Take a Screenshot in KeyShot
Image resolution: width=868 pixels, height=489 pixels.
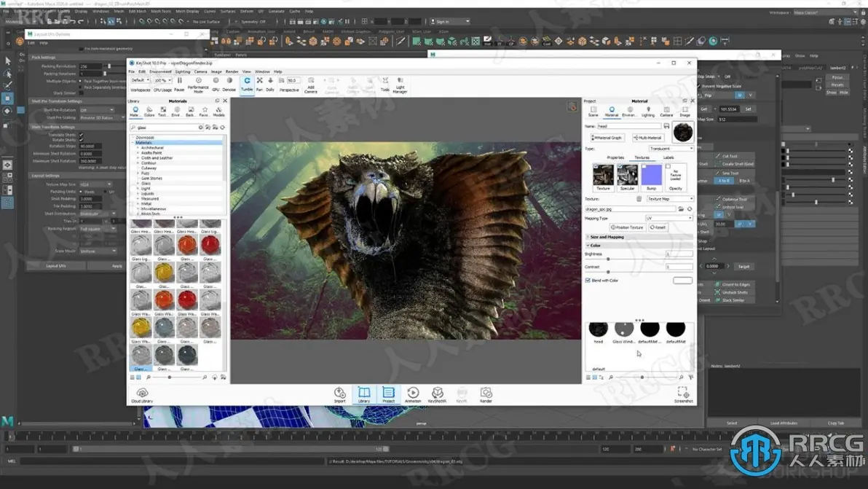pyautogui.click(x=683, y=395)
